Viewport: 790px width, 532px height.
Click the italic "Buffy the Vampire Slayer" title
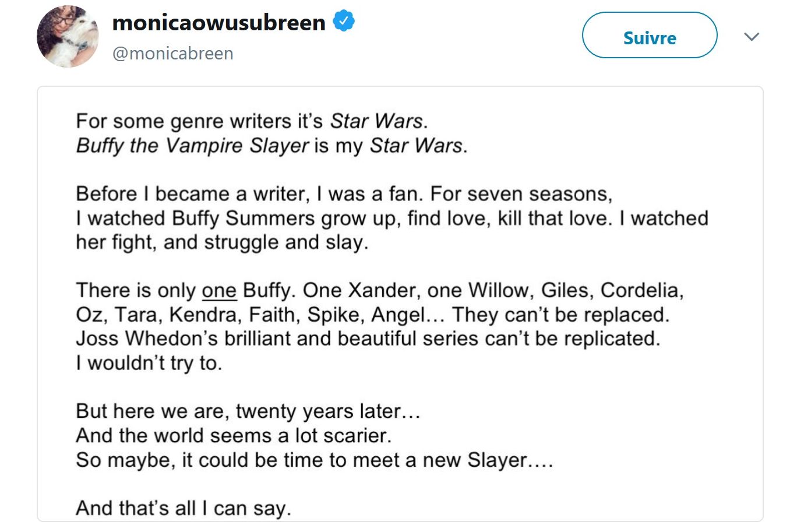point(192,145)
